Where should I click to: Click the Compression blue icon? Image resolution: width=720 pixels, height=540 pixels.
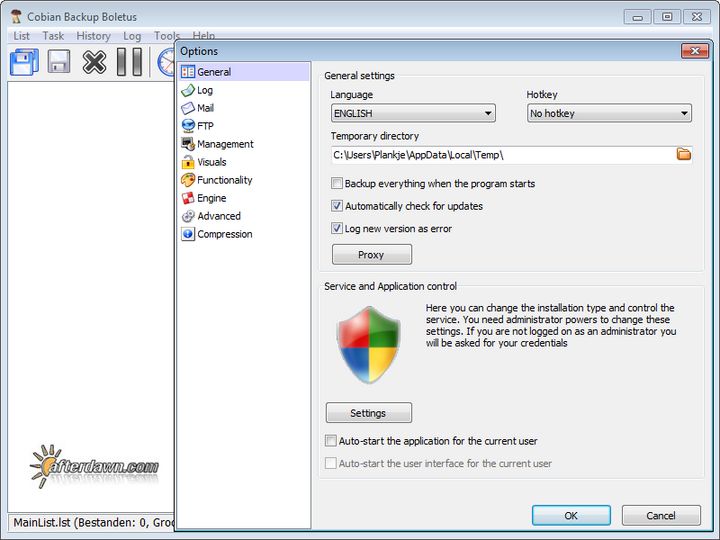coord(188,234)
